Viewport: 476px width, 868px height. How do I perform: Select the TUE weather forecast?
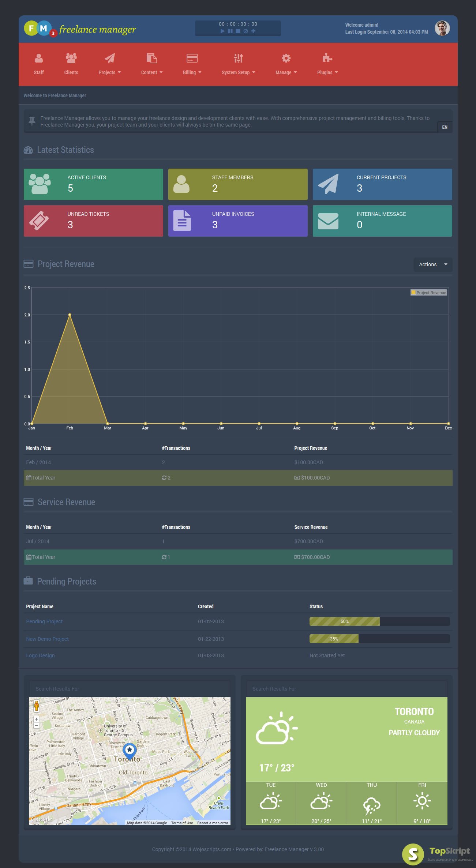[271, 803]
